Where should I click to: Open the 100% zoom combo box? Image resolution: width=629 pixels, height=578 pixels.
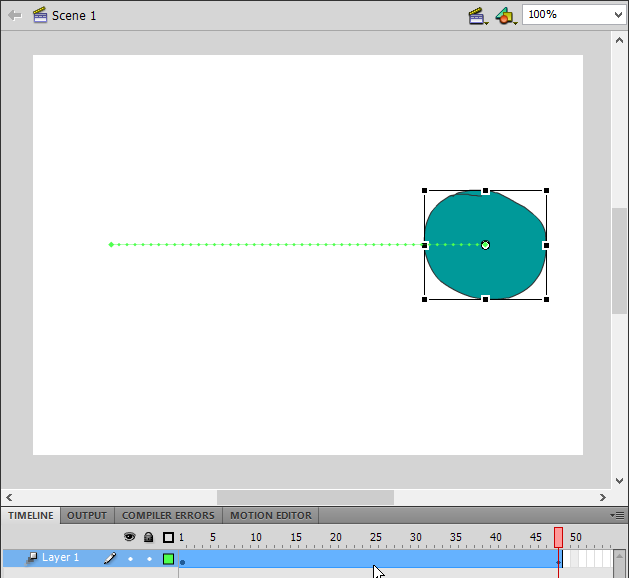pyautogui.click(x=574, y=15)
